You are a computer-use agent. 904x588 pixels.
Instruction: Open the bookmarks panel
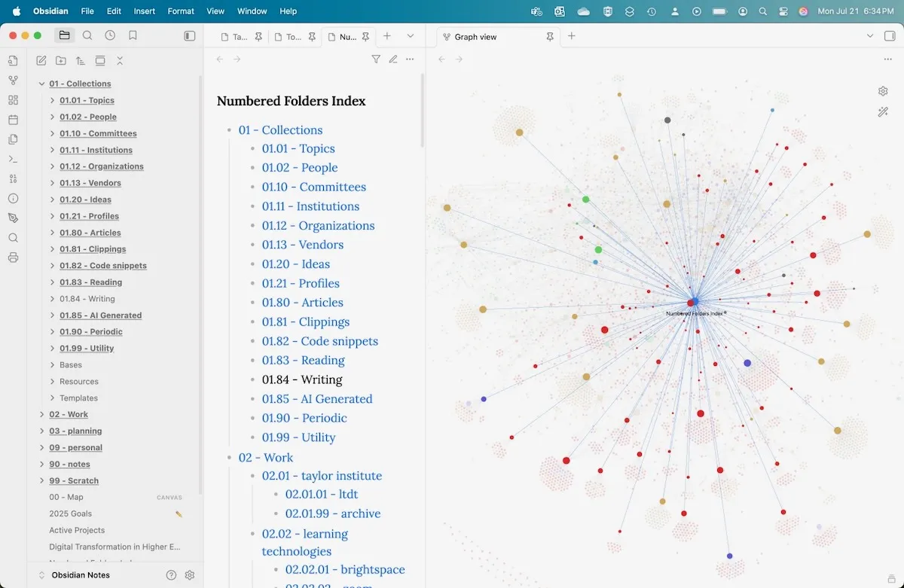133,35
